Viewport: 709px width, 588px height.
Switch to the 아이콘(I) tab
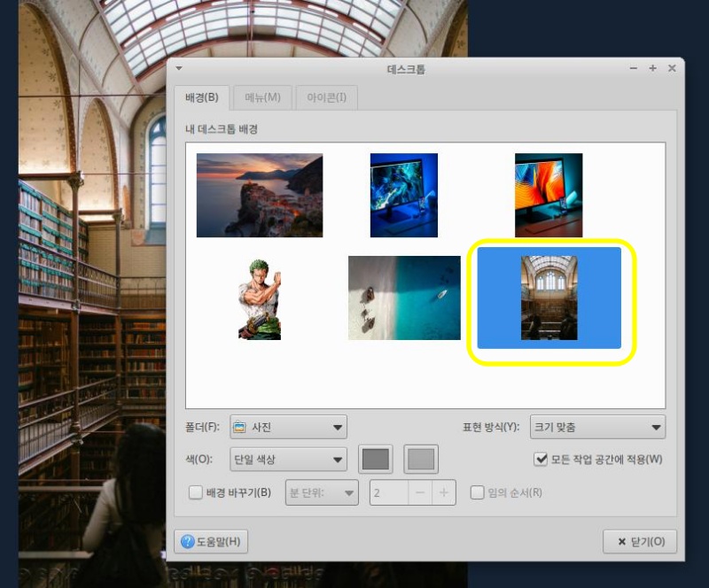tap(326, 97)
